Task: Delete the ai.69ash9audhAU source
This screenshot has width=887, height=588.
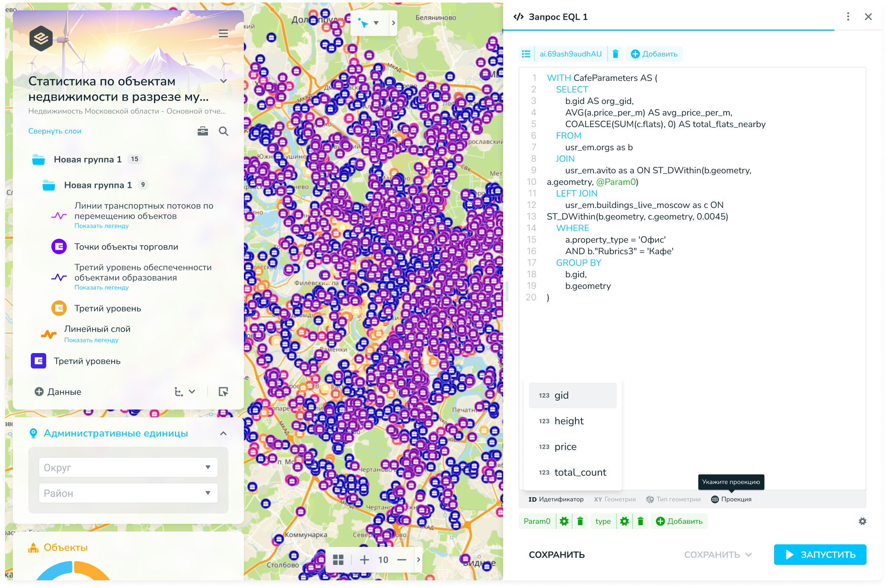Action: coord(615,54)
